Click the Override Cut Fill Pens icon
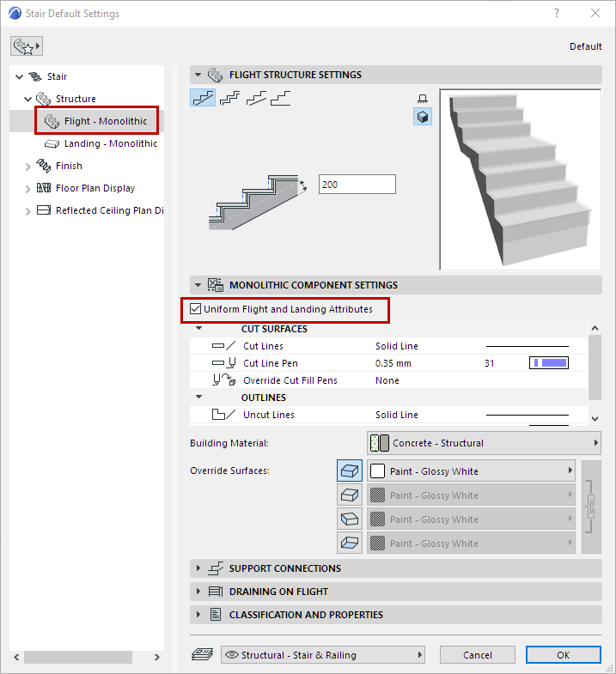 point(223,380)
